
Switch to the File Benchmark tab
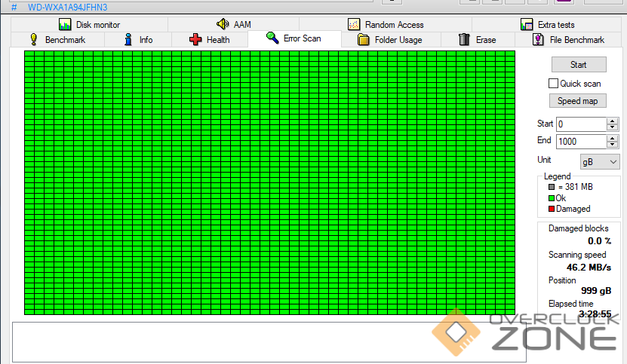click(x=569, y=40)
